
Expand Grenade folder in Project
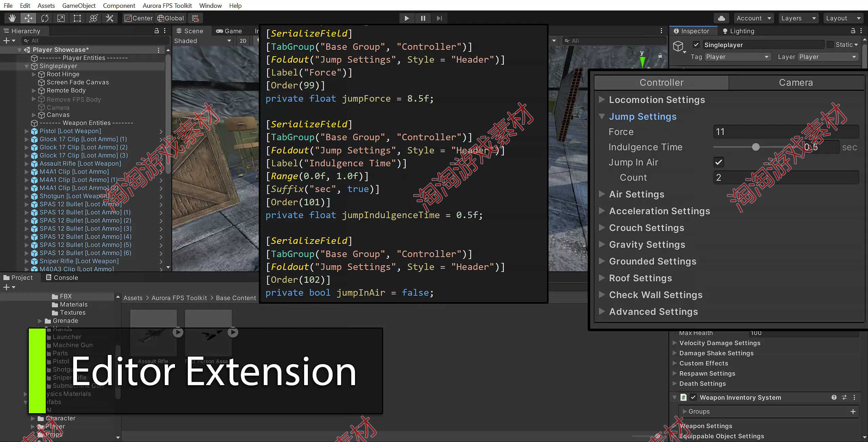(40, 321)
